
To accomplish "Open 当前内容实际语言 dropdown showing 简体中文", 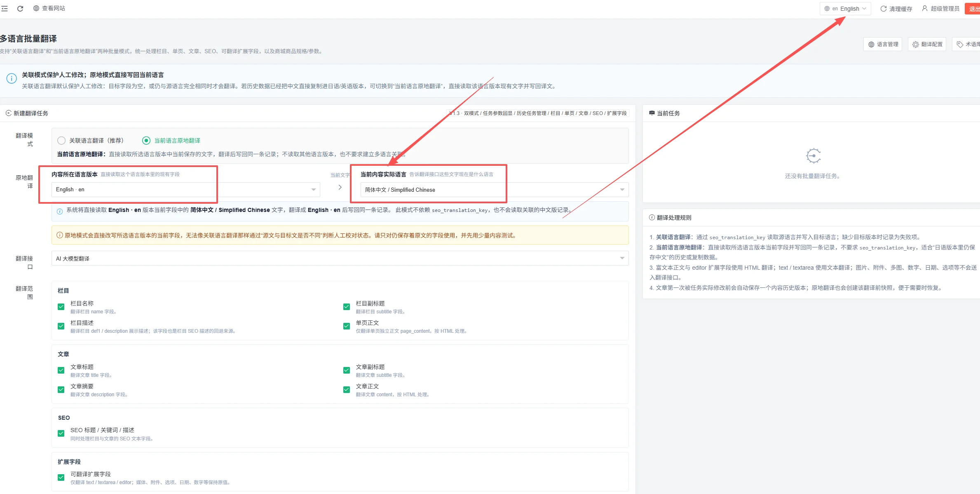I will [x=495, y=190].
